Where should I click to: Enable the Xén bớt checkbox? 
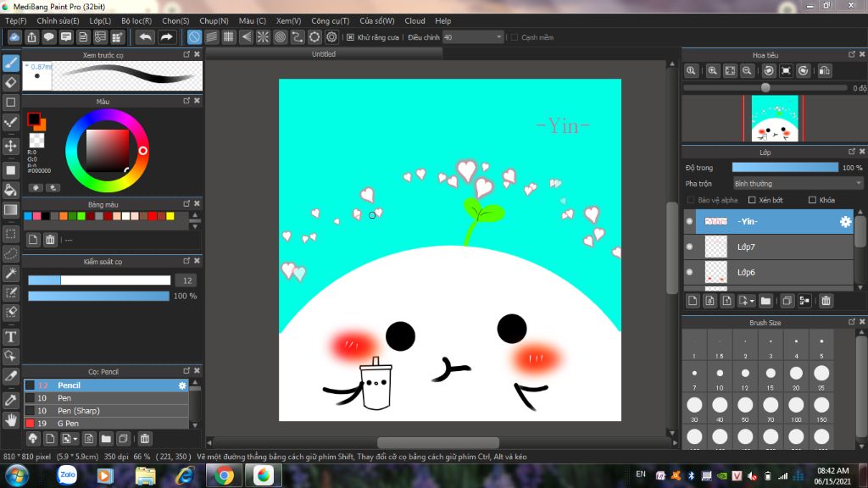[752, 200]
